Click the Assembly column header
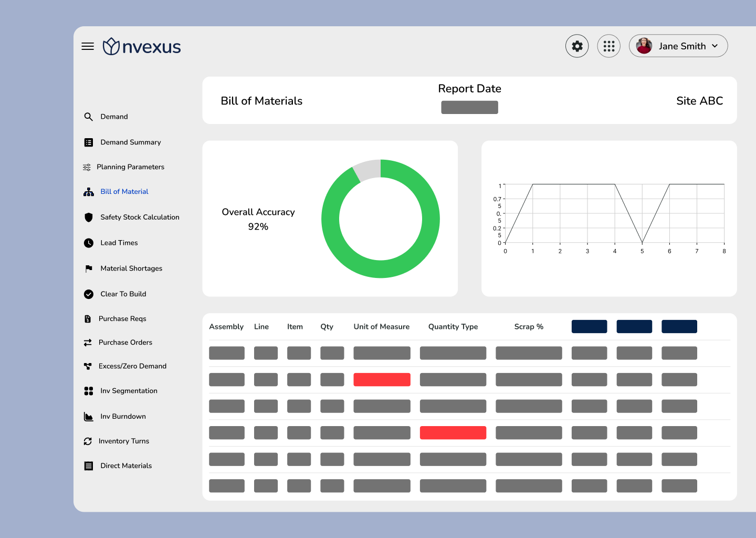The width and height of the screenshot is (756, 538). (226, 327)
